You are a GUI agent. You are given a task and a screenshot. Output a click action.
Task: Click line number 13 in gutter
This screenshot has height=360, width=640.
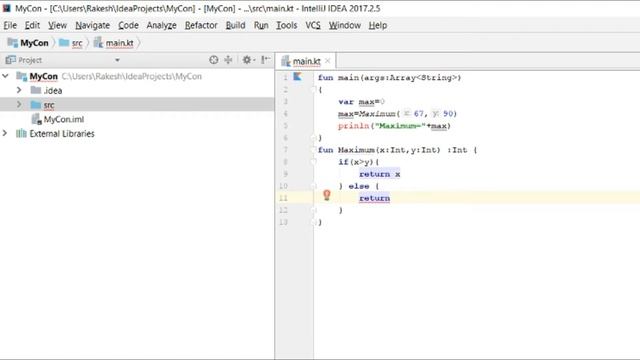click(283, 222)
